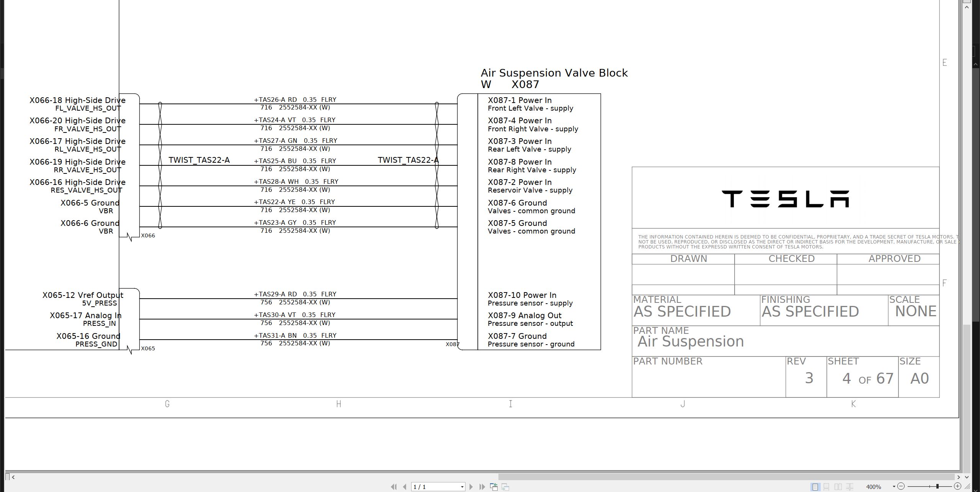Go to the previous page
The height and width of the screenshot is (492, 980).
pyautogui.click(x=405, y=487)
